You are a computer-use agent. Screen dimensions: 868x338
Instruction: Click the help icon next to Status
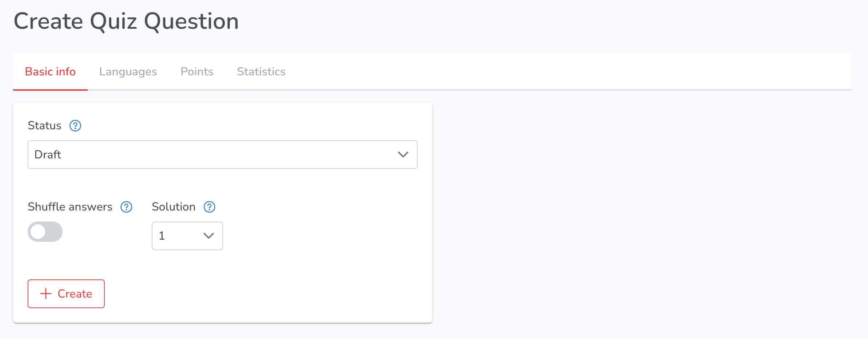[75, 126]
